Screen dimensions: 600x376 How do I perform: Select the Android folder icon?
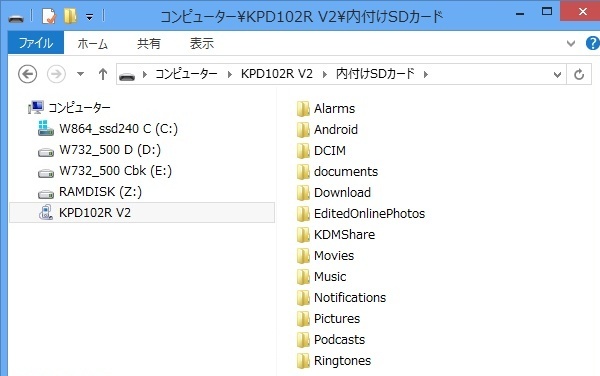(x=303, y=130)
